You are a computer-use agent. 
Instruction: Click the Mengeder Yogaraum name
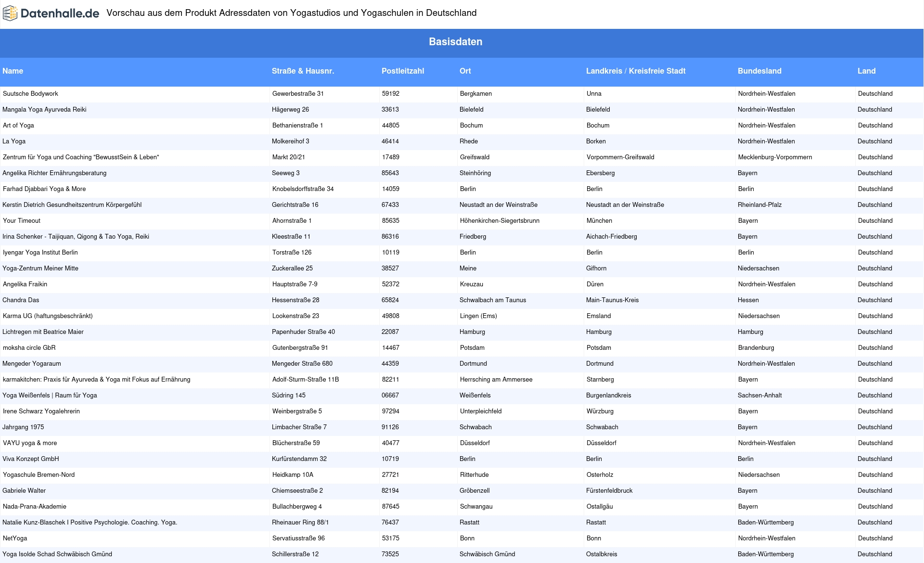point(32,363)
